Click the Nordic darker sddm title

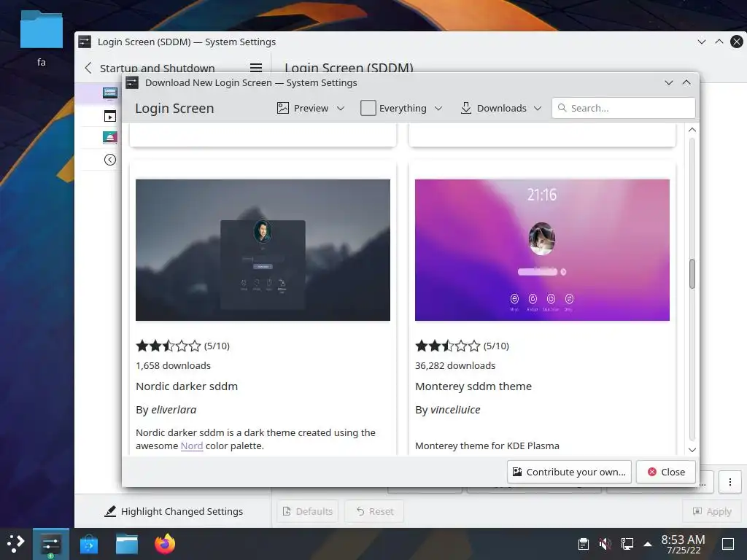tap(187, 386)
